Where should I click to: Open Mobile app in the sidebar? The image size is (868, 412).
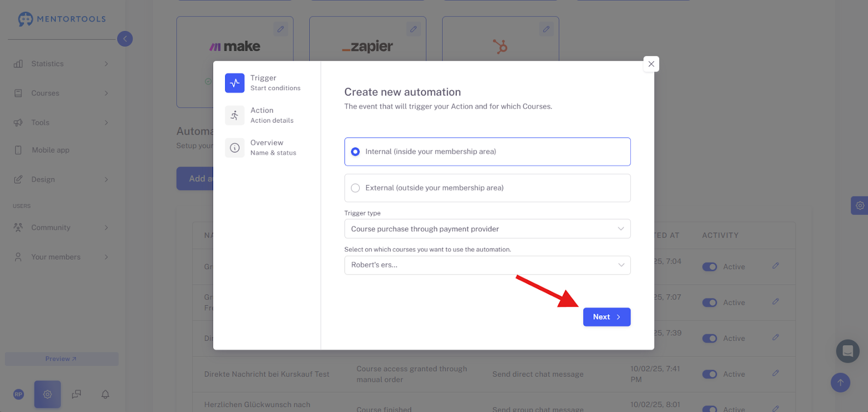[61, 150]
